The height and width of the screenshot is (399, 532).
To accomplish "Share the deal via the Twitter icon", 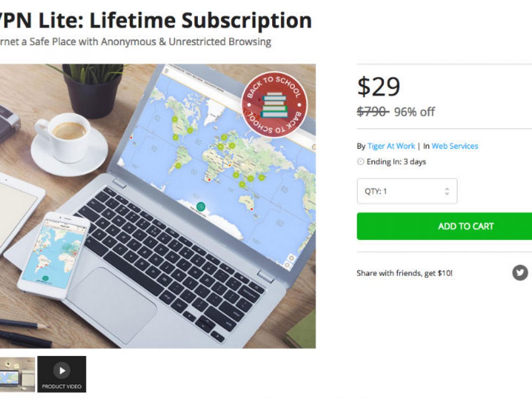I will pyautogui.click(x=520, y=272).
